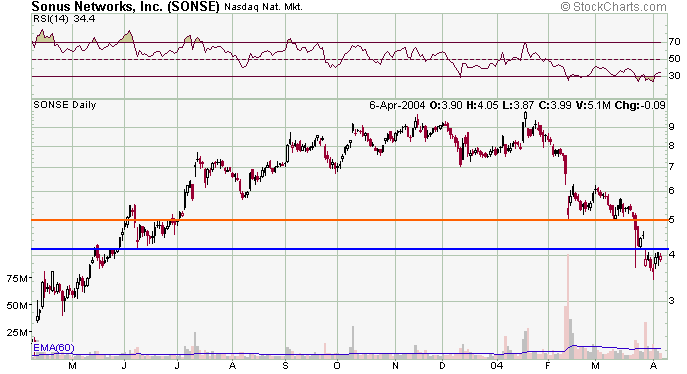Image resolution: width=687 pixels, height=374 pixels.
Task: Click the RSI 50 axis label
Action: (x=675, y=59)
